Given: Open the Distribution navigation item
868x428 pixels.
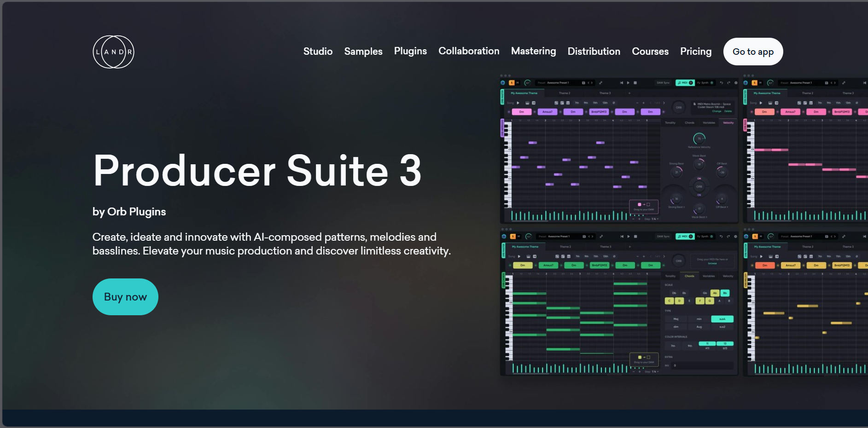Looking at the screenshot, I should [594, 52].
